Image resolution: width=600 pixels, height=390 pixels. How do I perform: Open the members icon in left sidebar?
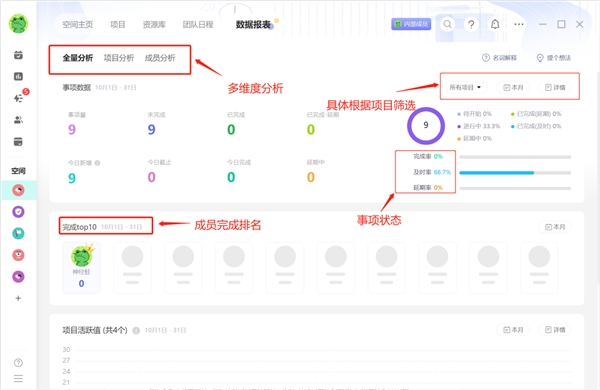tap(18, 120)
